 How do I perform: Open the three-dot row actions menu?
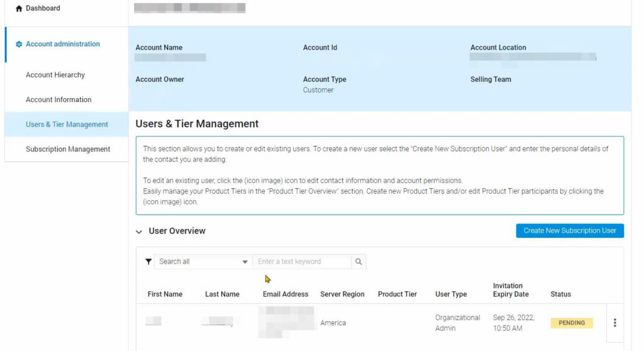click(x=614, y=323)
